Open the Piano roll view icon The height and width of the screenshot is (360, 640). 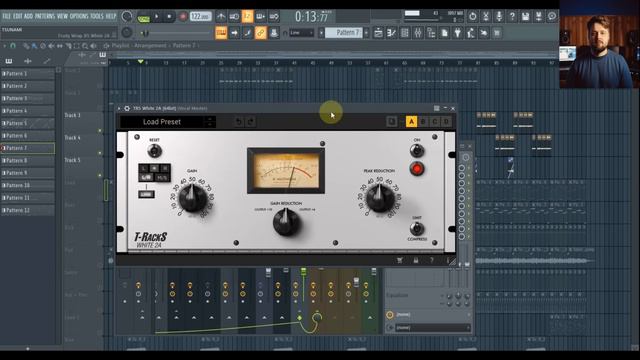coord(391,33)
